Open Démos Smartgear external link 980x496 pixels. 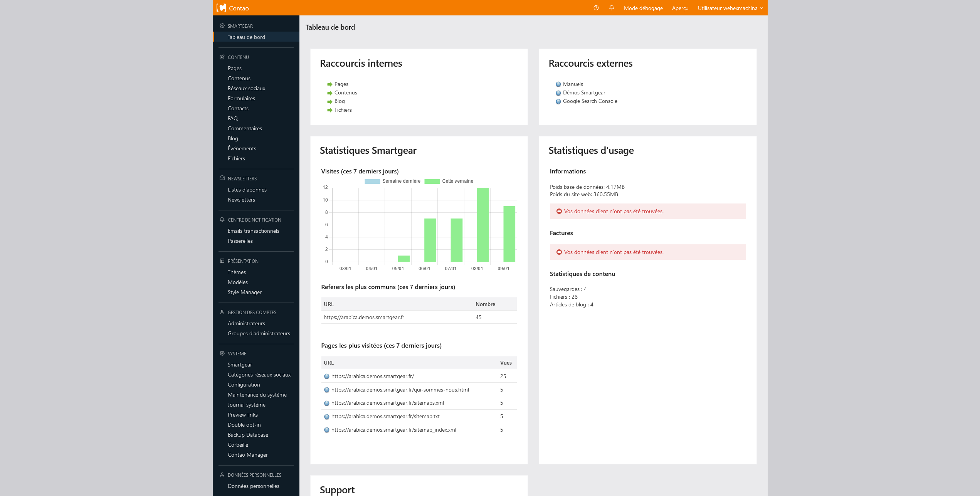584,92
